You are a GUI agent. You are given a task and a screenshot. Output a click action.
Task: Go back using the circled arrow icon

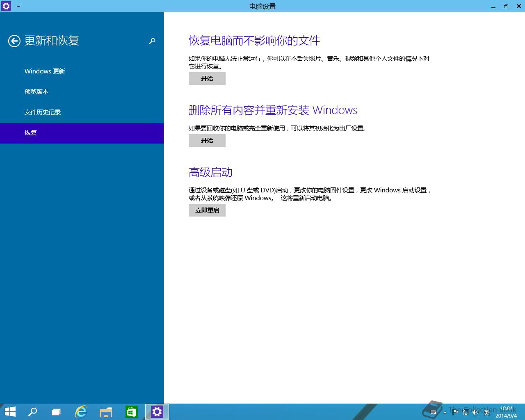14,41
